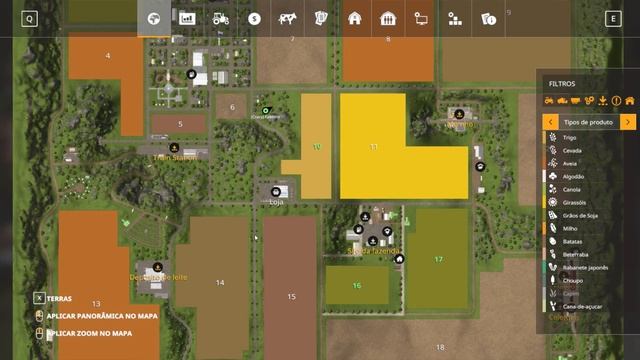The image size is (640, 360).
Task: Select the shop icon above Loja
Action: point(276,192)
